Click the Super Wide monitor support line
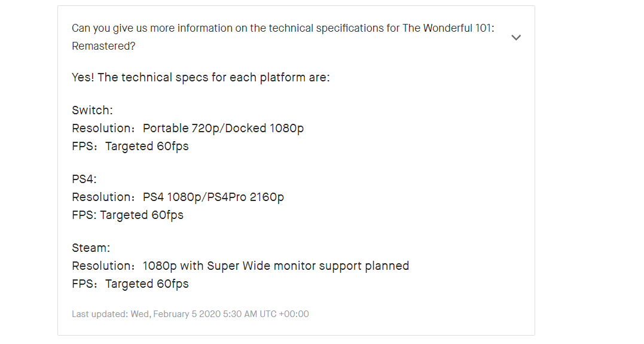Screen dimensions: 644x344 [240, 266]
